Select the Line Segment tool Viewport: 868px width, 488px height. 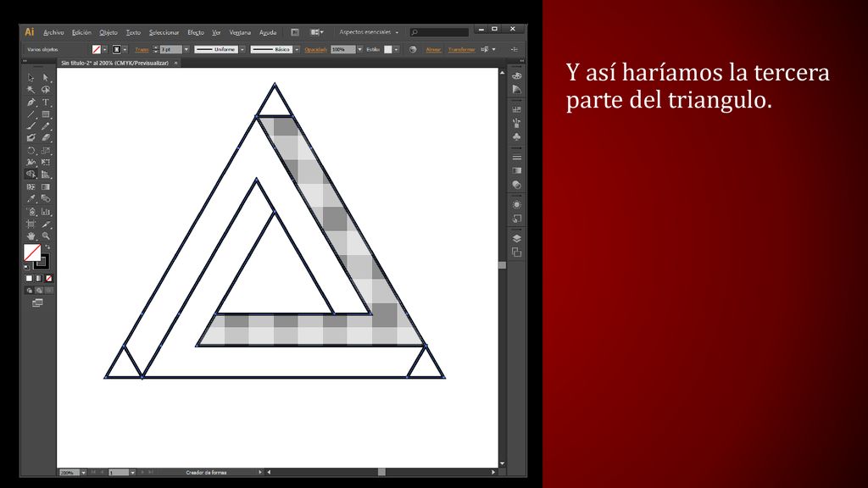pos(31,114)
